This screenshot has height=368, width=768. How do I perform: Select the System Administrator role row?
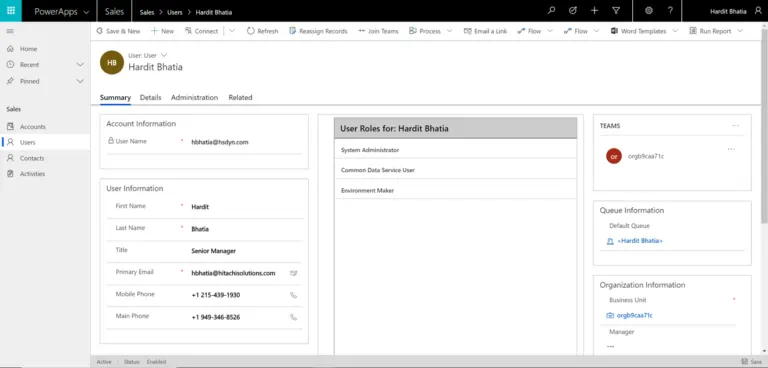[456, 149]
